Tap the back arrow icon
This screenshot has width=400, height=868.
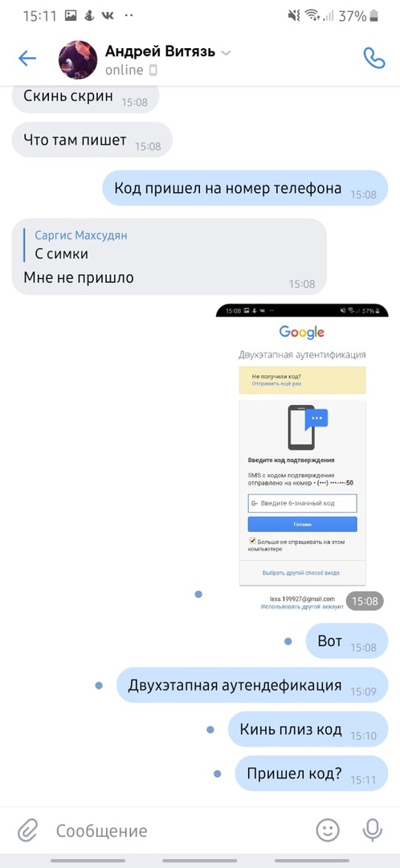(27, 59)
